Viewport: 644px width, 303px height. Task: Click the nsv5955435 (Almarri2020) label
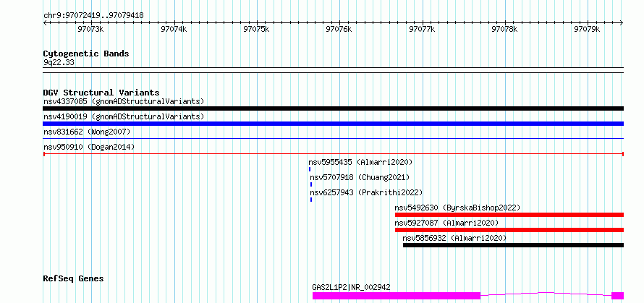pos(360,162)
